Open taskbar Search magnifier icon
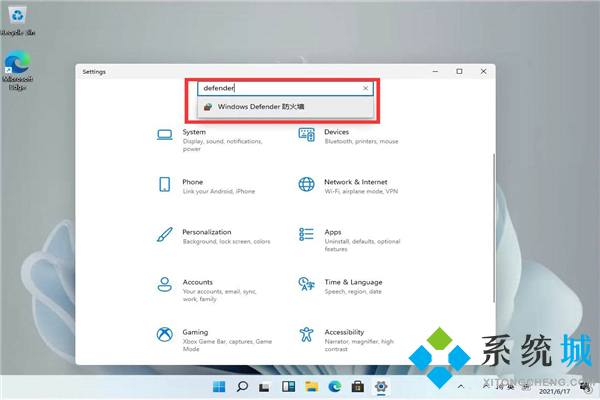The image size is (600, 400). pos(242,387)
